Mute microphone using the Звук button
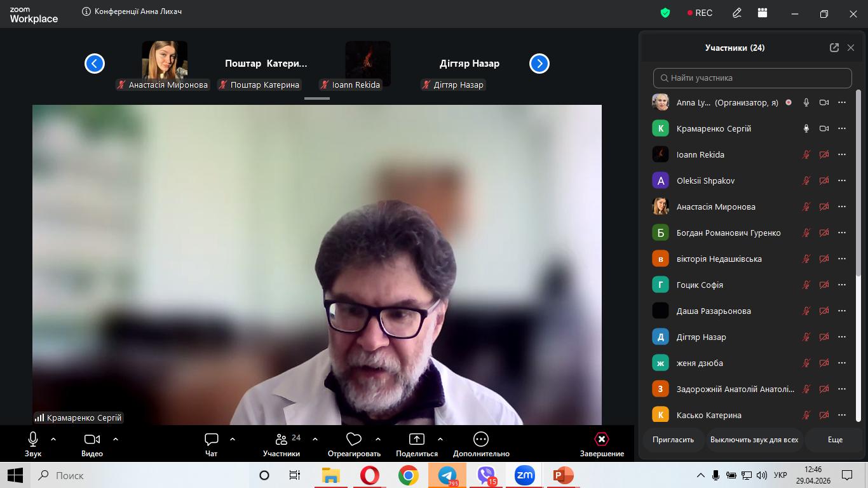This screenshot has width=868, height=488. [33, 444]
